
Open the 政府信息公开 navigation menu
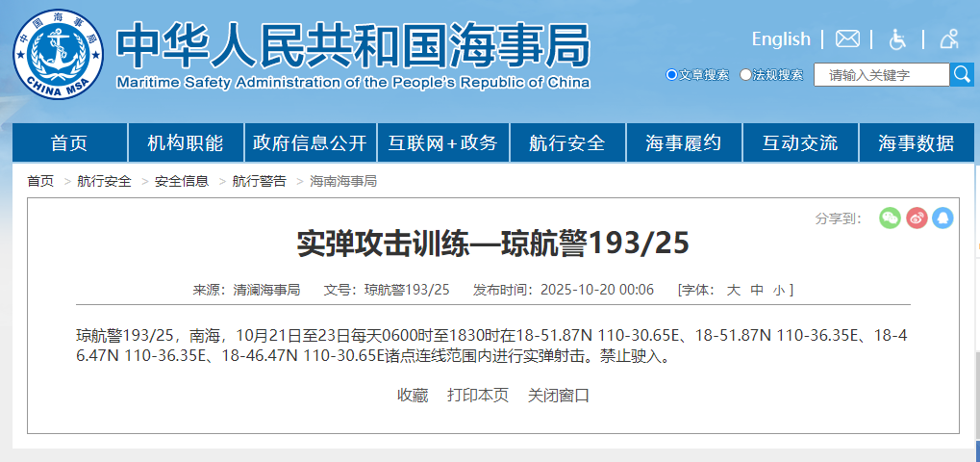(x=310, y=143)
